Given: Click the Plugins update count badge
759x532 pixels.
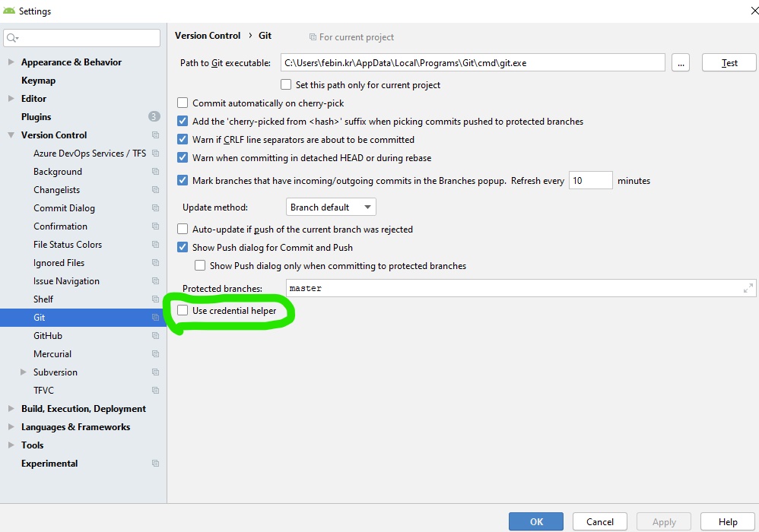Looking at the screenshot, I should click(154, 116).
